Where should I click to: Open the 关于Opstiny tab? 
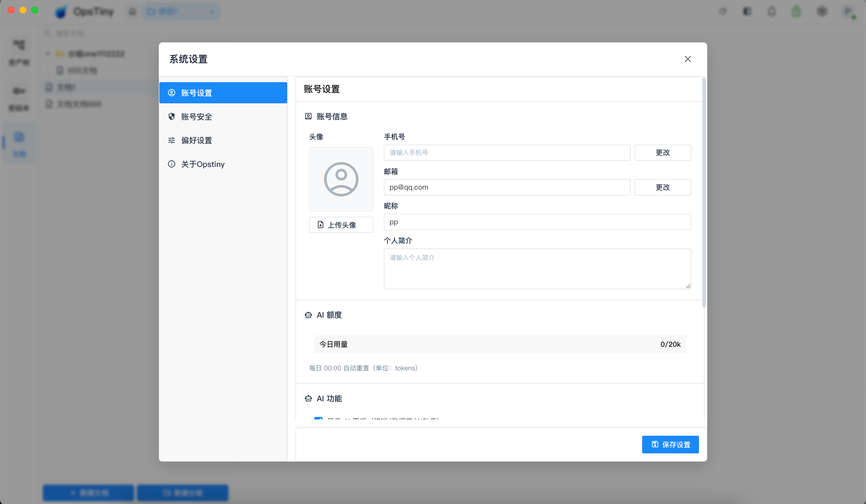tap(223, 164)
